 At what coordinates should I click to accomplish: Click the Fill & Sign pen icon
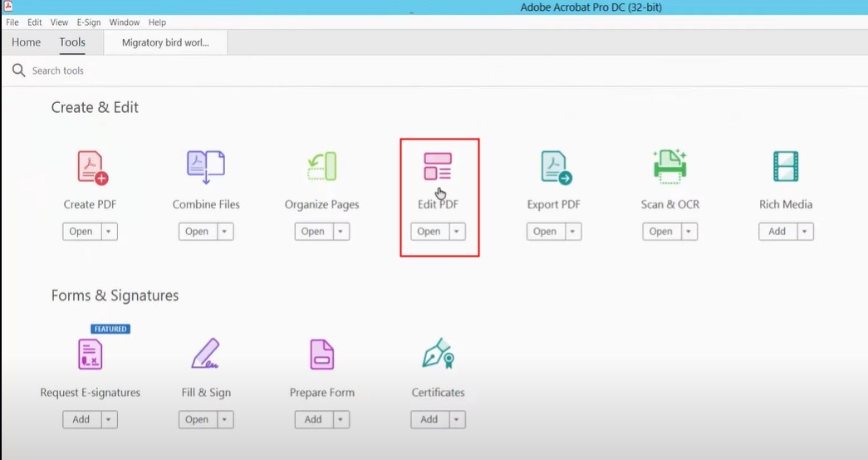(x=205, y=353)
